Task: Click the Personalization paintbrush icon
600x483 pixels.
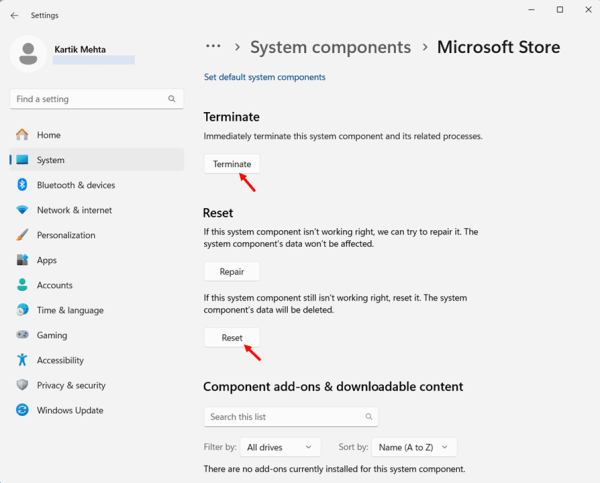Action: (x=22, y=235)
